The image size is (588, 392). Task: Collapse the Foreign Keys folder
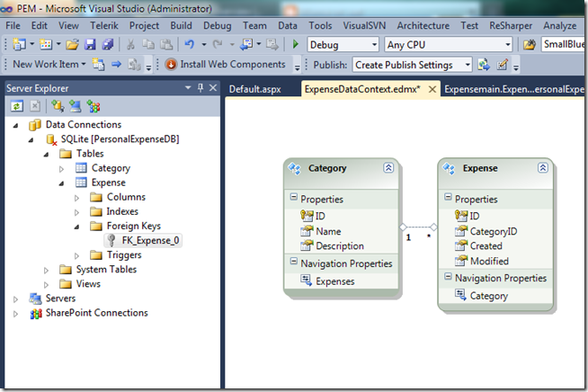(x=76, y=227)
